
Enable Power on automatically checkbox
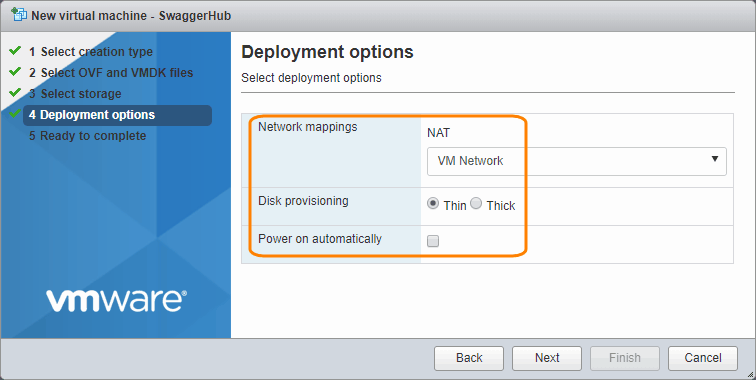[433, 241]
